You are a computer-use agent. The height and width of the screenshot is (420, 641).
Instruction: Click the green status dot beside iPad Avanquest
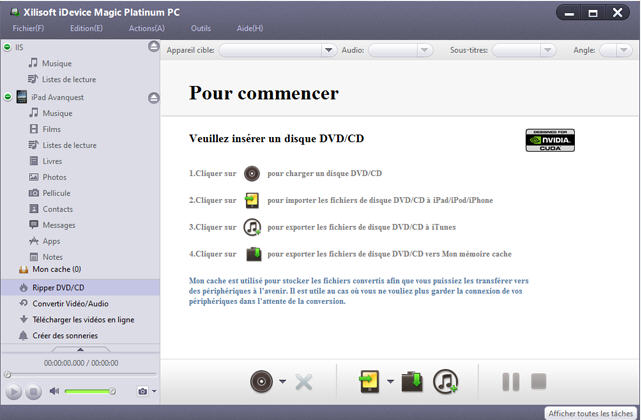tap(7, 97)
